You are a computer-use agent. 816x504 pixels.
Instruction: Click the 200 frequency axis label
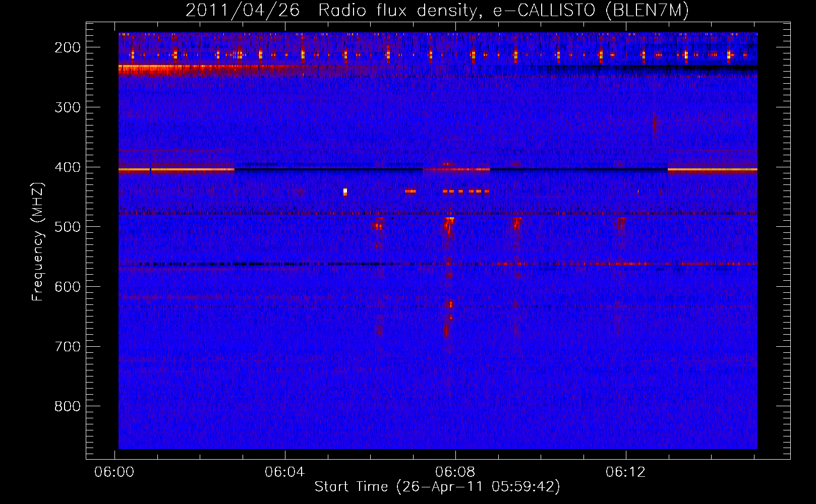point(68,47)
